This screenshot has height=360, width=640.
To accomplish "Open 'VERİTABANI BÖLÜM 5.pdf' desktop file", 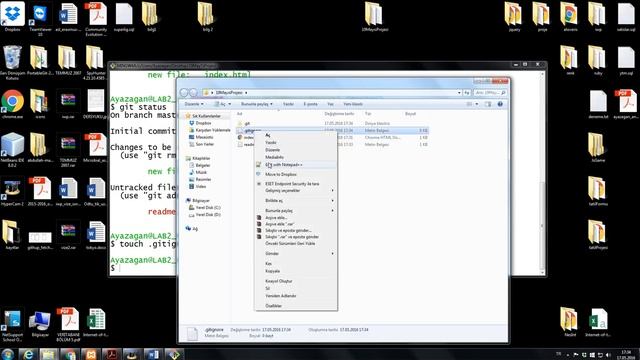I will (68, 325).
